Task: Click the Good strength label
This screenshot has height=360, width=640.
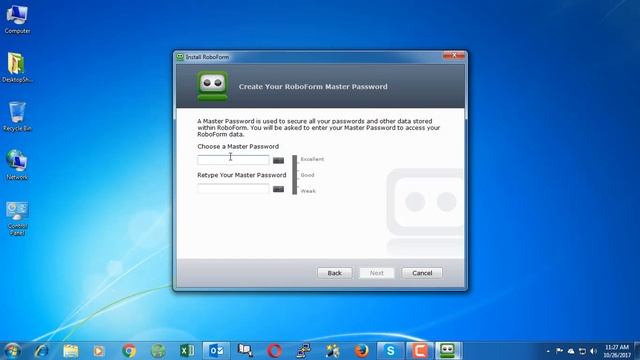Action: (307, 175)
